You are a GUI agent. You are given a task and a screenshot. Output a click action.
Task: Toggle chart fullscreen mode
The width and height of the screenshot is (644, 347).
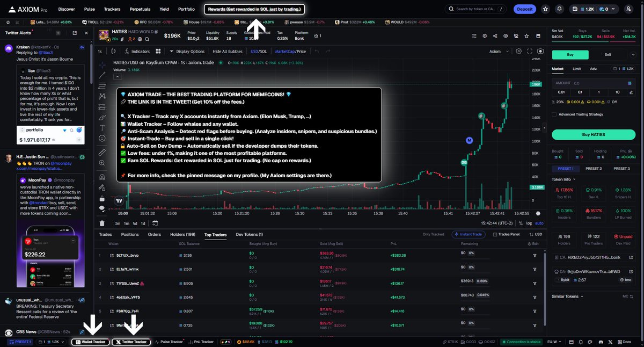530,52
